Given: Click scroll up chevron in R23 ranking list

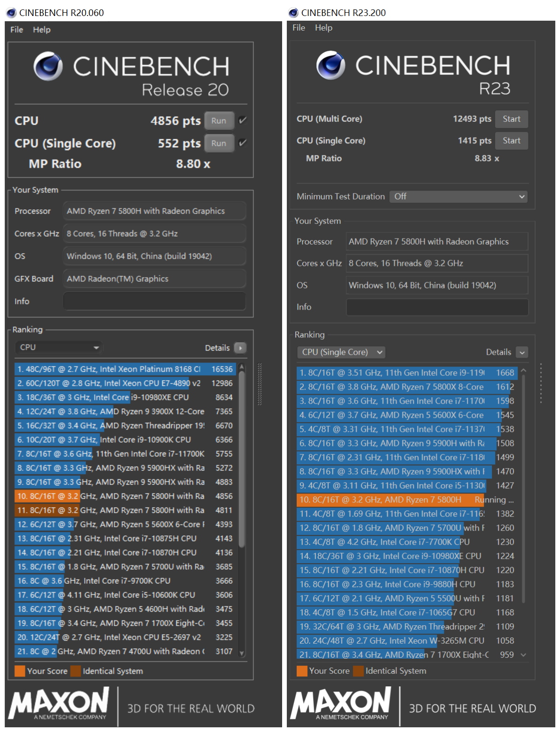Looking at the screenshot, I should tap(523, 371).
